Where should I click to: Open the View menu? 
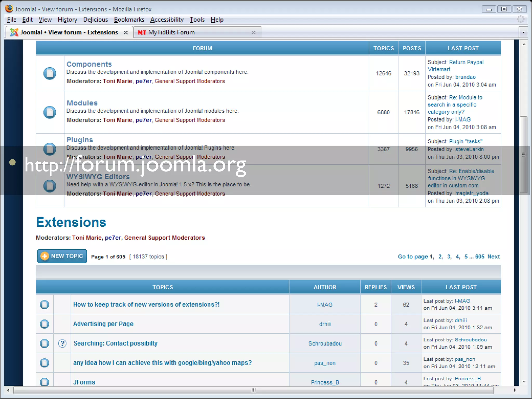(x=45, y=20)
